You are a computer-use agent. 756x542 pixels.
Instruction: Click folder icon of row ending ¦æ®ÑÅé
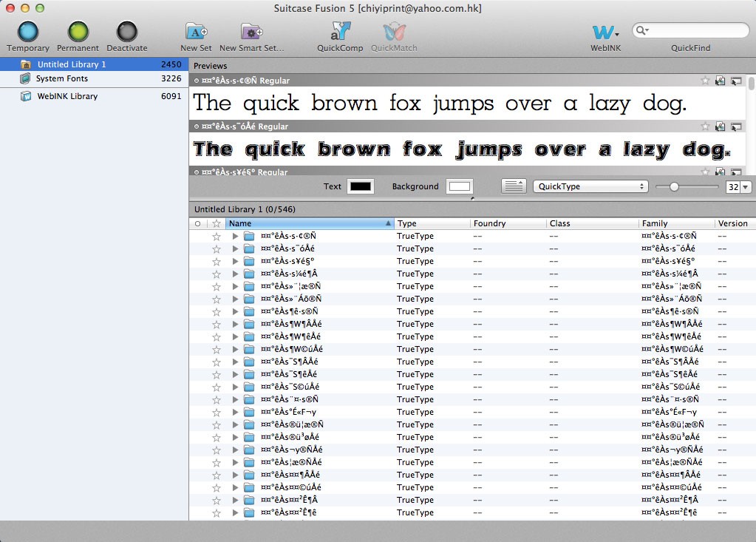249,462
